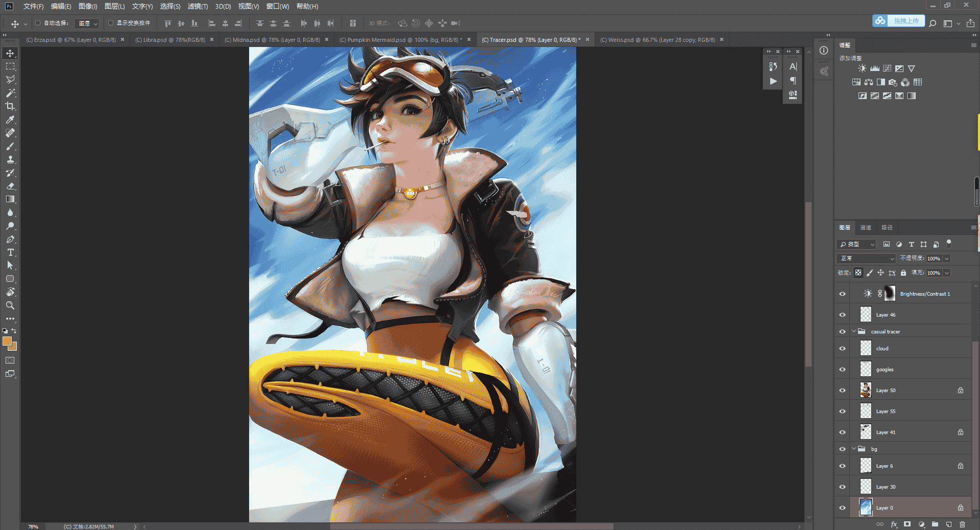Select the Zoom tool

click(x=10, y=305)
